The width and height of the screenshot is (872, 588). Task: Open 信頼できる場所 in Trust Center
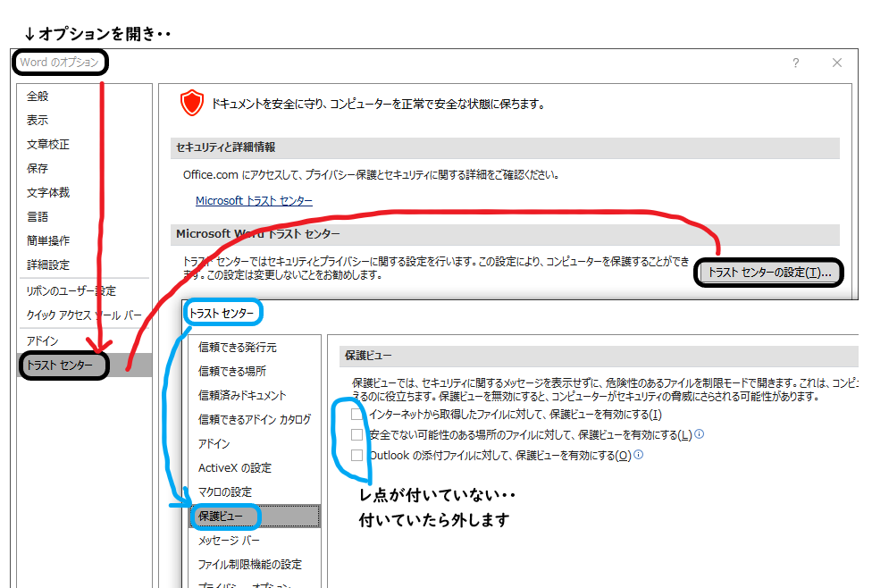pyautogui.click(x=232, y=372)
